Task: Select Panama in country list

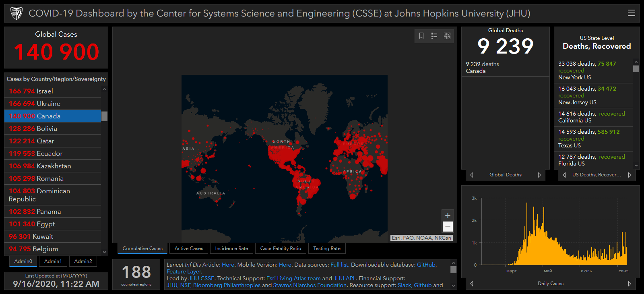Action: 53,211
